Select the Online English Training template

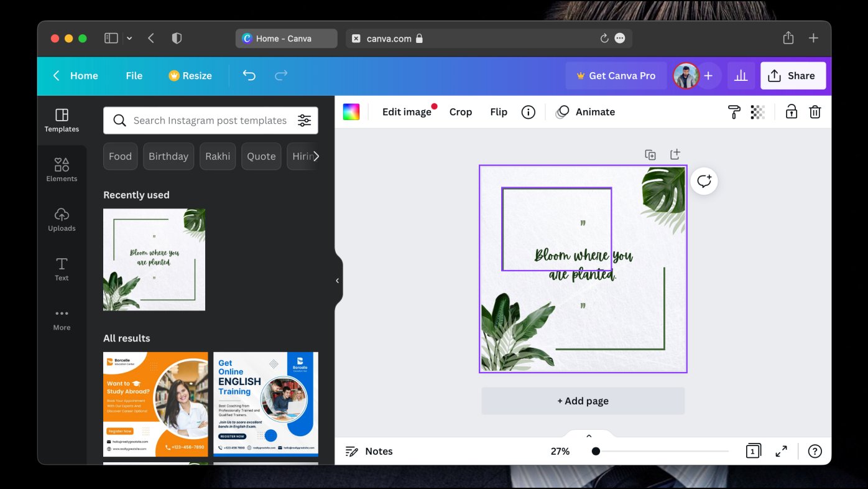click(x=265, y=404)
